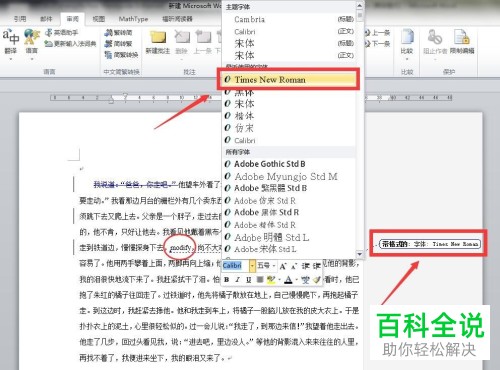The image size is (500, 370).
Task: Choose Times New Roman in font list
Action: [289, 79]
